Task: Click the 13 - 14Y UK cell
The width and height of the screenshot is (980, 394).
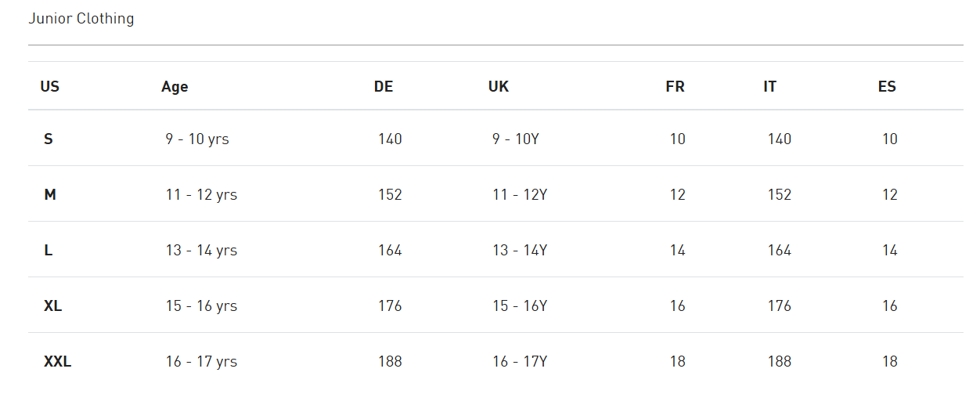Action: pos(520,250)
